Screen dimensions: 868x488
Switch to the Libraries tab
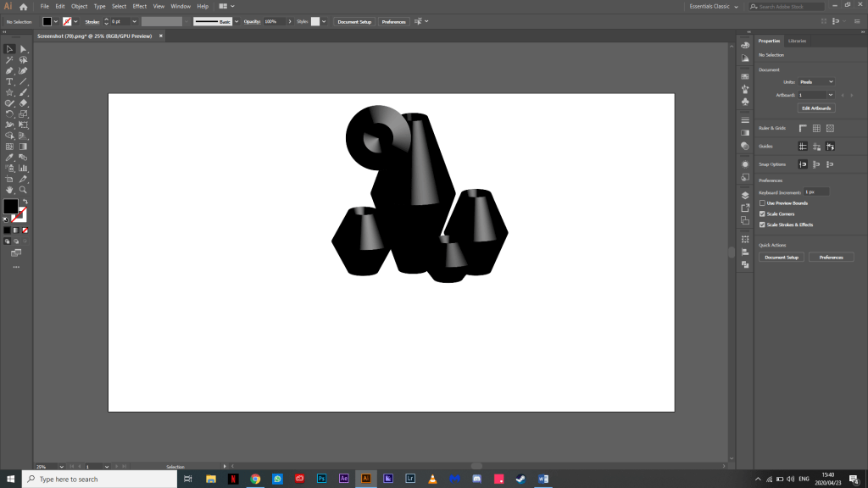(x=797, y=41)
